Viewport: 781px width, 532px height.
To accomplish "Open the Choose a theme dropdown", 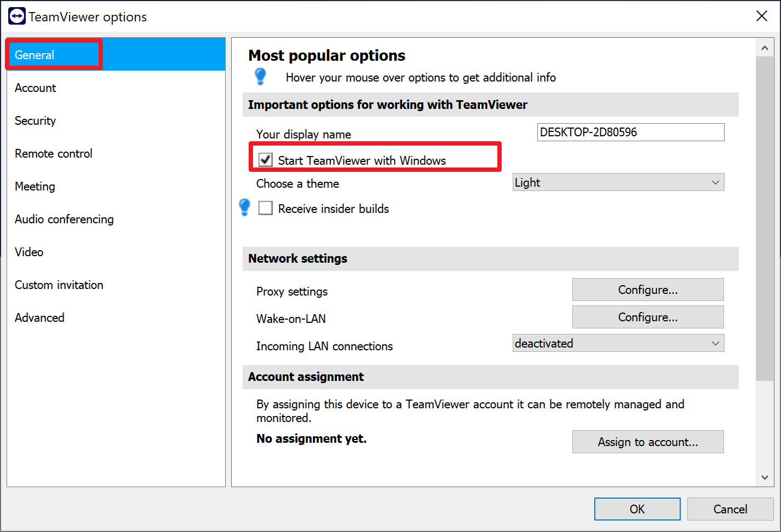I will tap(618, 182).
